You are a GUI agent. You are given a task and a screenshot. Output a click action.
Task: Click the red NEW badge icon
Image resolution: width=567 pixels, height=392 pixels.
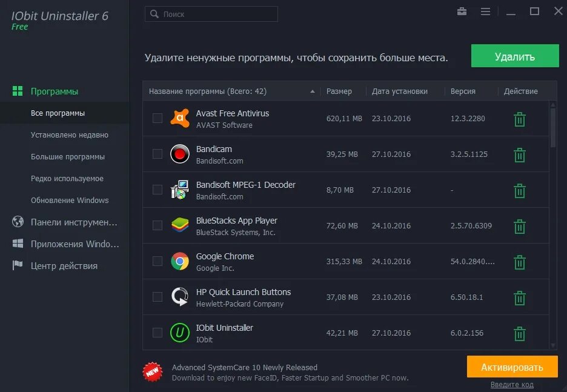(x=153, y=371)
